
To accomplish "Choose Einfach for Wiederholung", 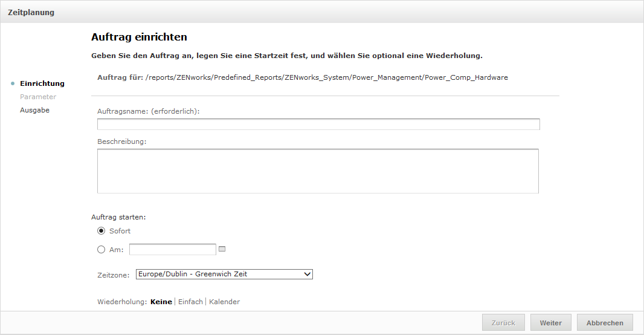I will (190, 302).
